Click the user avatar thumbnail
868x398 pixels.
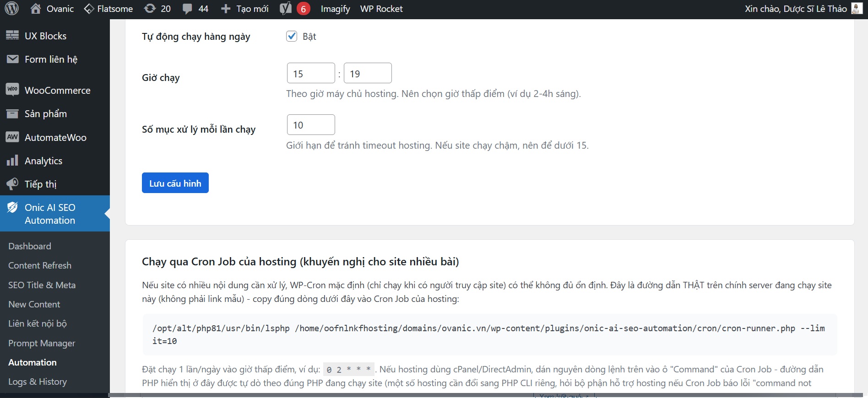[x=857, y=8]
